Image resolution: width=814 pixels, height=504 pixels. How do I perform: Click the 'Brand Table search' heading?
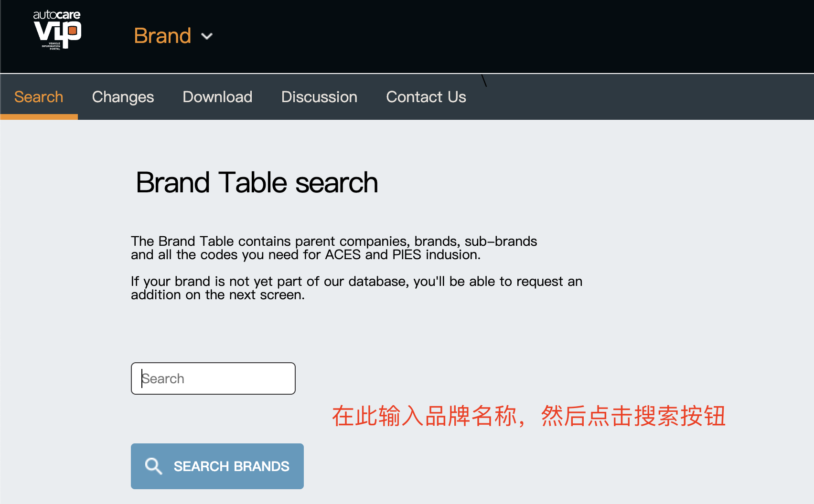click(257, 182)
